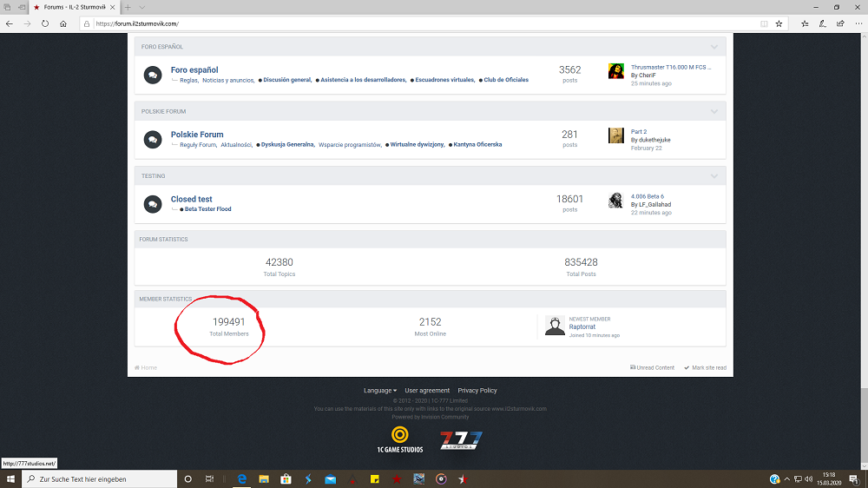Open Microsoft Store from taskbar
The image size is (868, 488).
(286, 479)
